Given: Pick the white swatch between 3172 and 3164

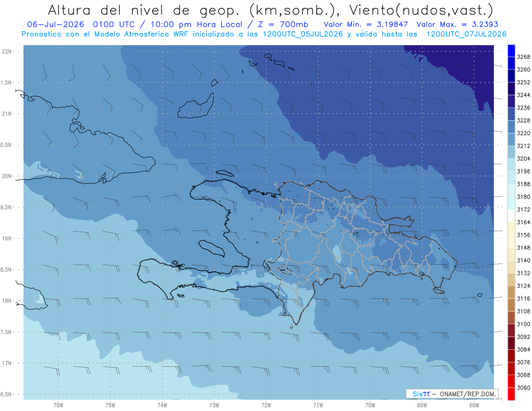Looking at the screenshot, I should [511, 216].
